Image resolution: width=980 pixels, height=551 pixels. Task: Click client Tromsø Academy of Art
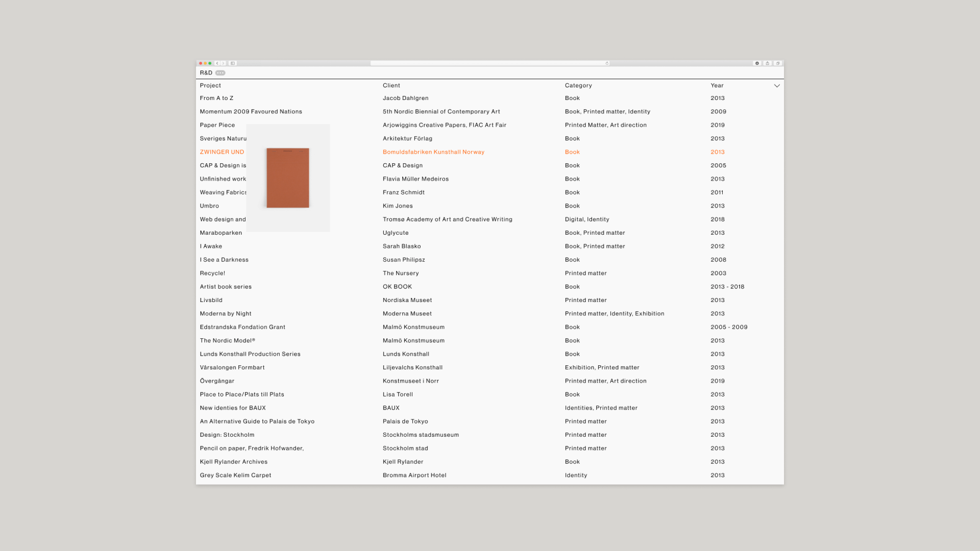coord(448,219)
